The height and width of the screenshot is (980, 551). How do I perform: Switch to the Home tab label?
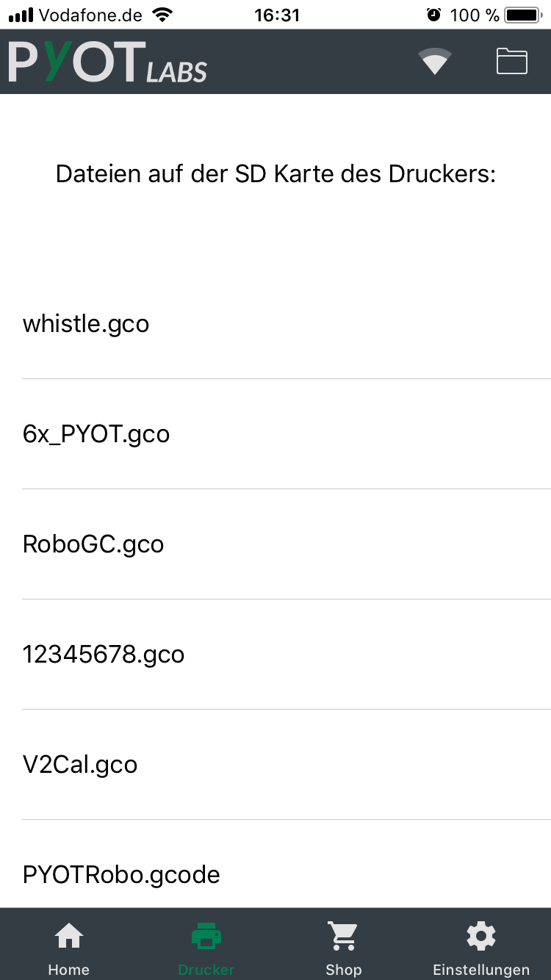(69, 970)
